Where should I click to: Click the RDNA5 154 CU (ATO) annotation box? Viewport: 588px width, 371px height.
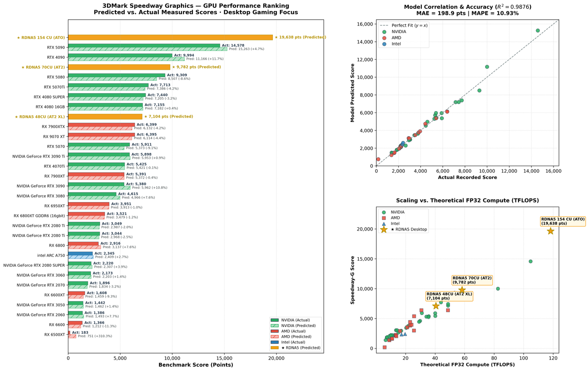pos(563,221)
